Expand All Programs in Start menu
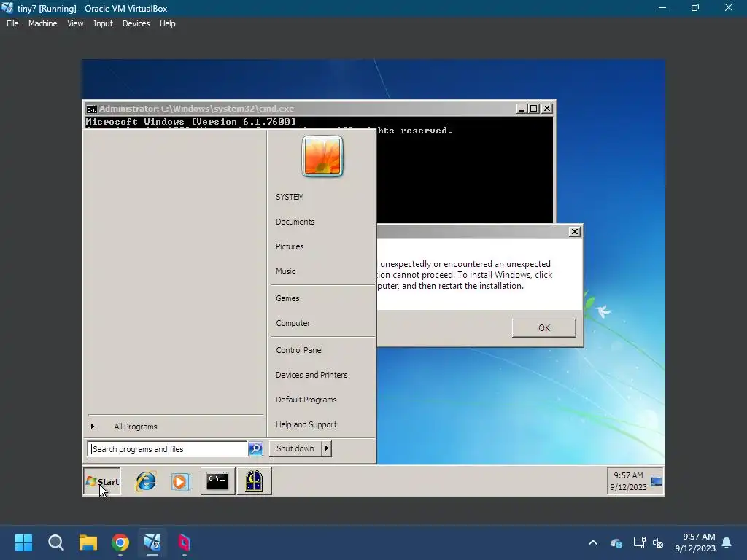 [x=135, y=427]
